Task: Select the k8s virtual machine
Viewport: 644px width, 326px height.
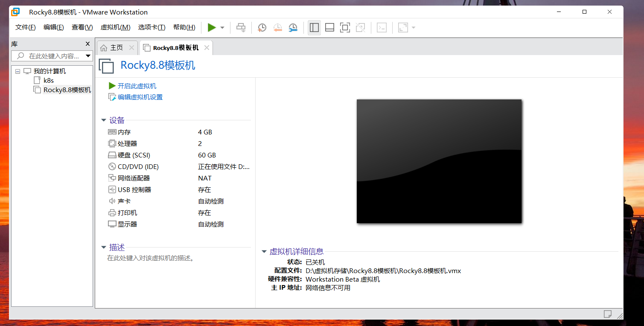Action: [49, 80]
